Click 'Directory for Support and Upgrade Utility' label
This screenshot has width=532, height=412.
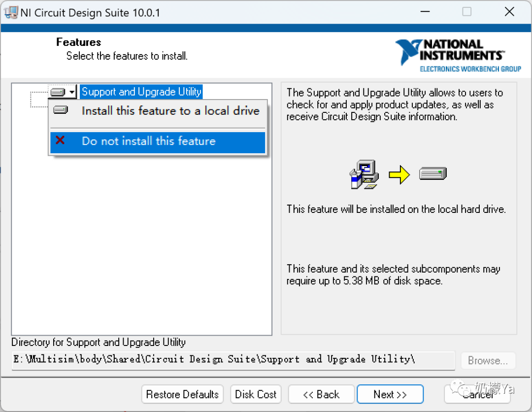(x=99, y=342)
